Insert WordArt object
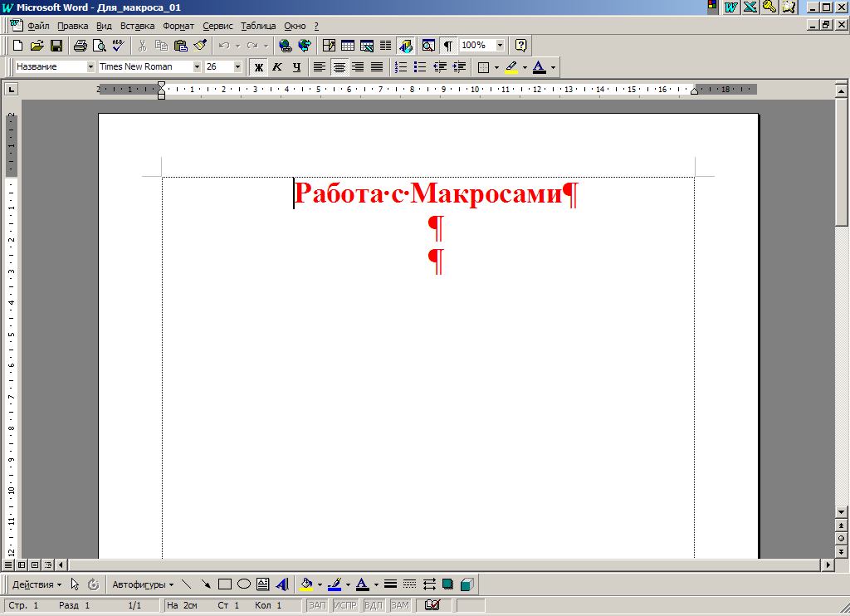The width and height of the screenshot is (850, 616). (282, 584)
